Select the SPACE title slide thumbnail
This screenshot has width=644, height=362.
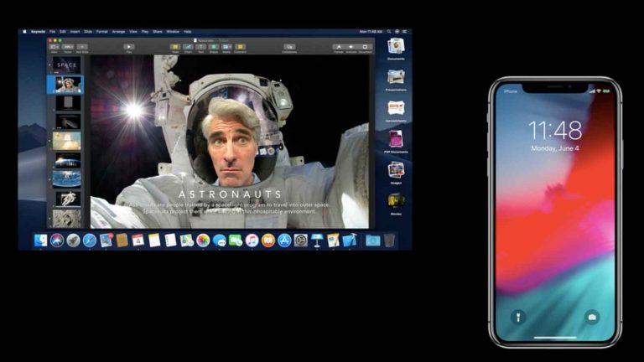pyautogui.click(x=67, y=65)
